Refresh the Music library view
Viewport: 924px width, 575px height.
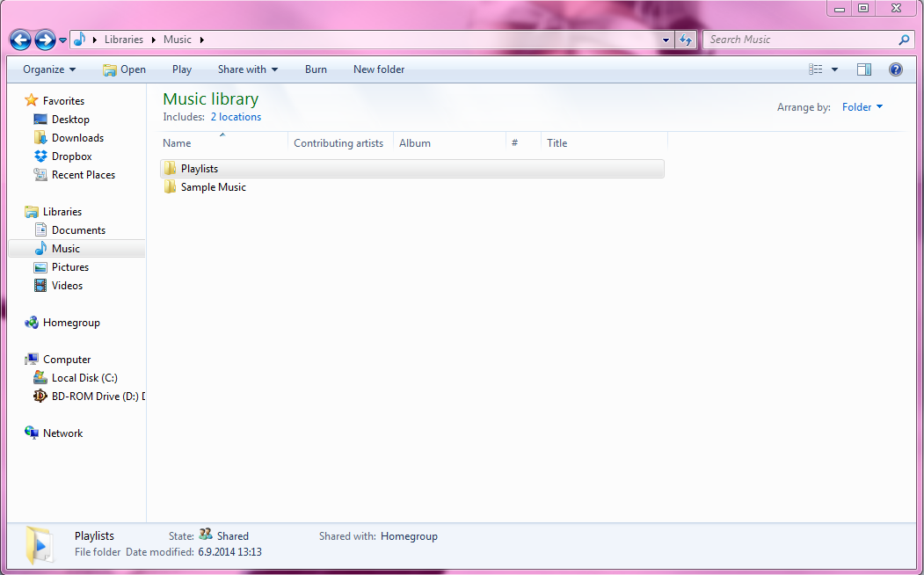(x=686, y=40)
